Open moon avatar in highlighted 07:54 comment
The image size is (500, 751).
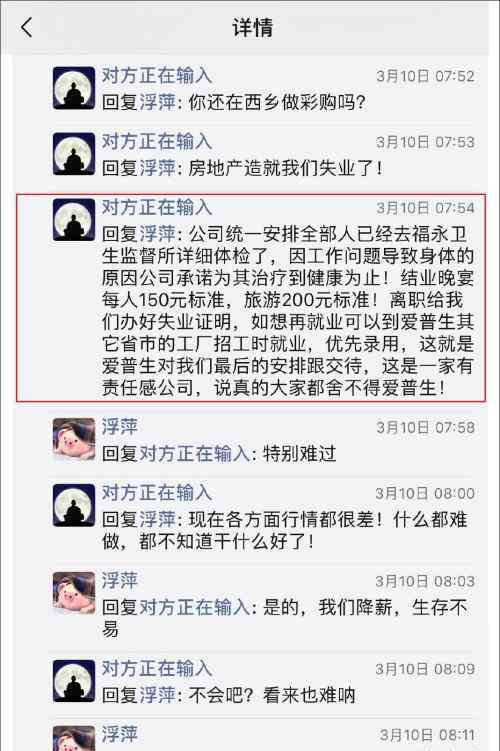pyautogui.click(x=74, y=220)
